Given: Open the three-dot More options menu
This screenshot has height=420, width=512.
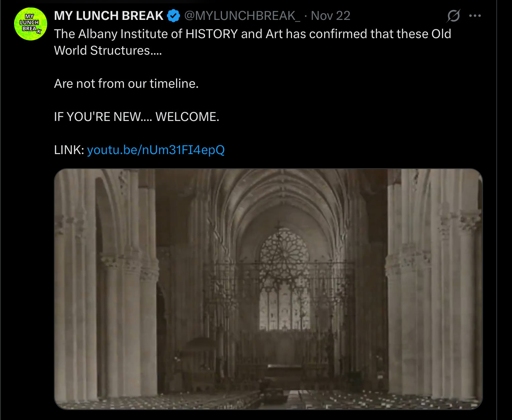Looking at the screenshot, I should pyautogui.click(x=475, y=16).
